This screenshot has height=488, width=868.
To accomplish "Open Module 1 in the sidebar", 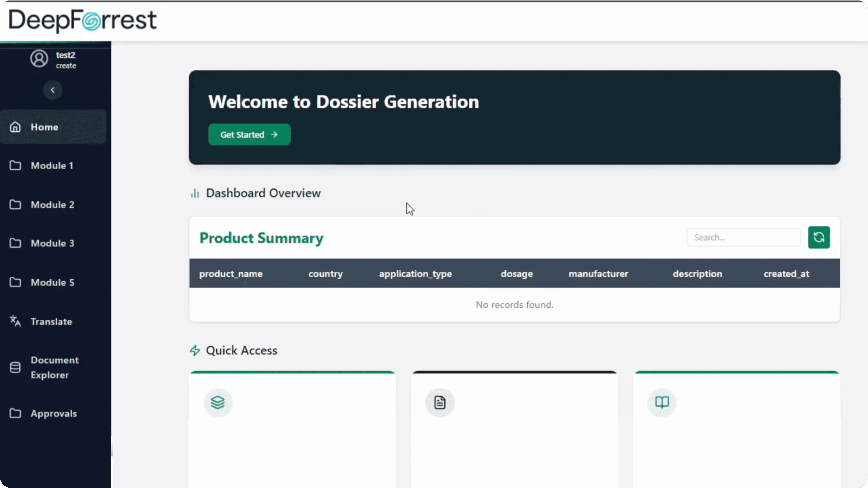I will click(52, 166).
